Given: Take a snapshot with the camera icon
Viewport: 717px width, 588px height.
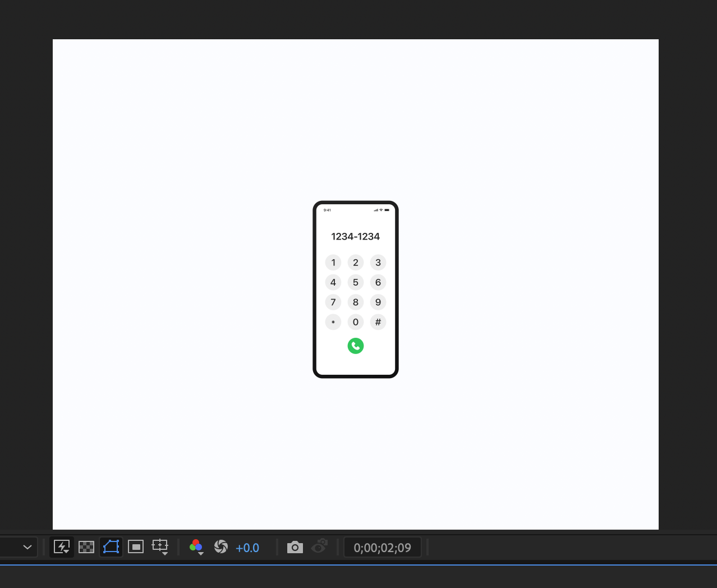Looking at the screenshot, I should (x=295, y=547).
